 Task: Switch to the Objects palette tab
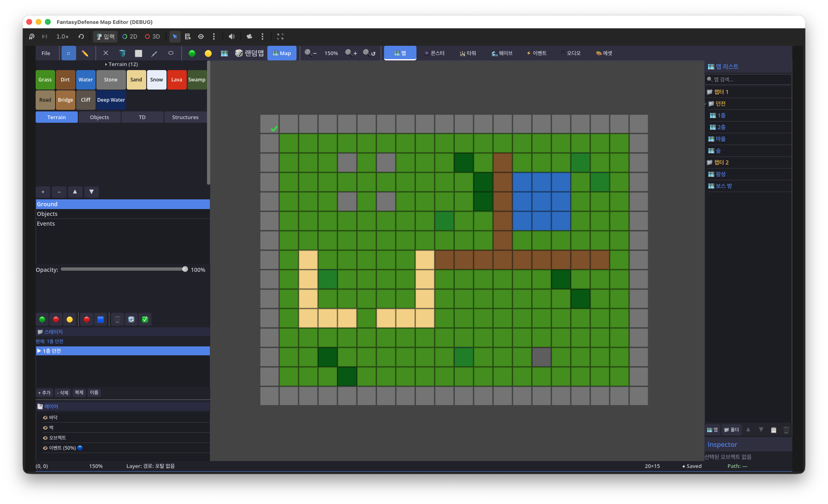[100, 117]
